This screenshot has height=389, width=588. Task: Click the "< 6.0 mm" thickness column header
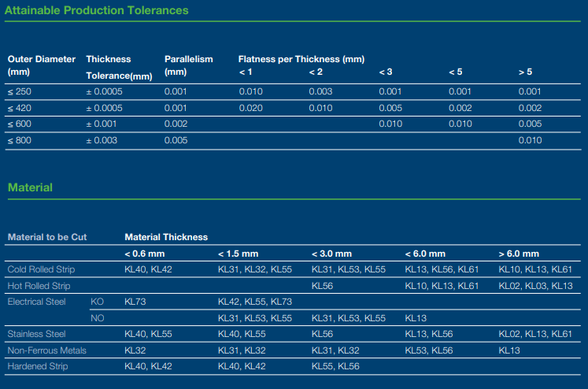tap(425, 254)
